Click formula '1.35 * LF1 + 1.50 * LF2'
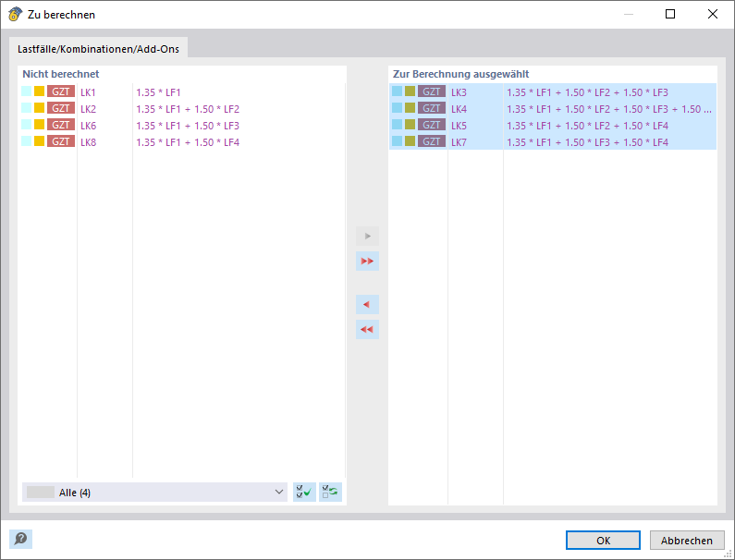 tap(188, 109)
